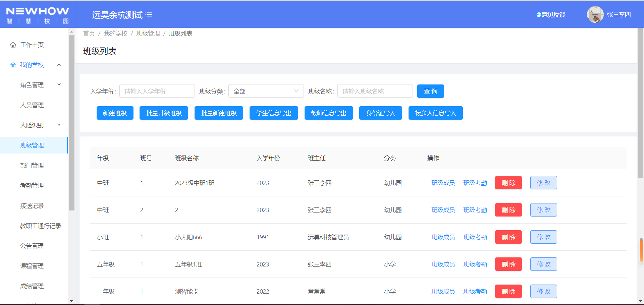Click the sidebar scrollbar up arrow
The height and width of the screenshot is (305, 644).
click(71, 32)
